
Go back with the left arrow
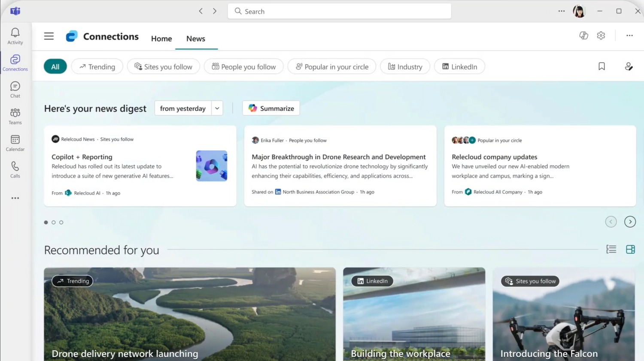200,11
